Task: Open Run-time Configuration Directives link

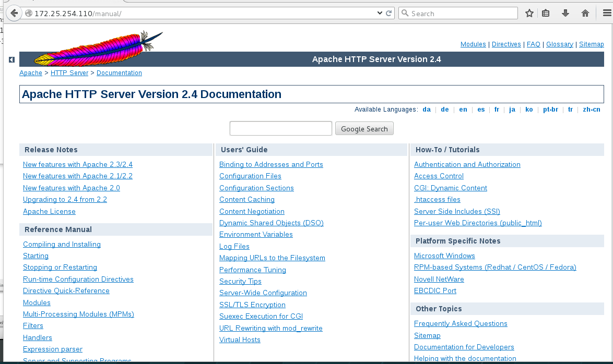Action: tap(78, 279)
